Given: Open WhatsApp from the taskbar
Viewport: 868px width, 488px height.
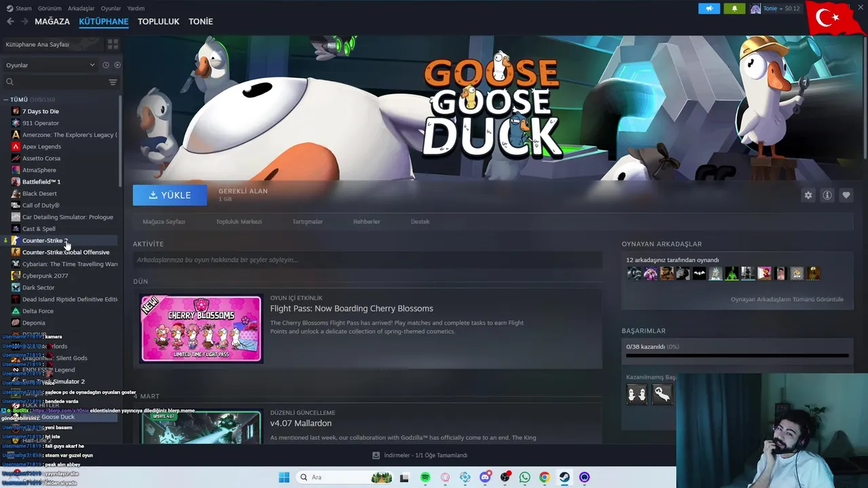Looking at the screenshot, I should click(x=525, y=477).
